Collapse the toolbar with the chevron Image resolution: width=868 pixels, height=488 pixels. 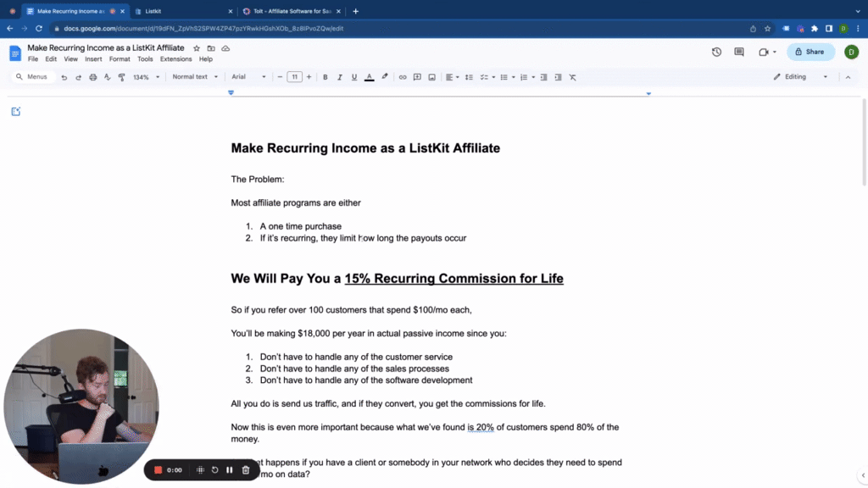848,77
